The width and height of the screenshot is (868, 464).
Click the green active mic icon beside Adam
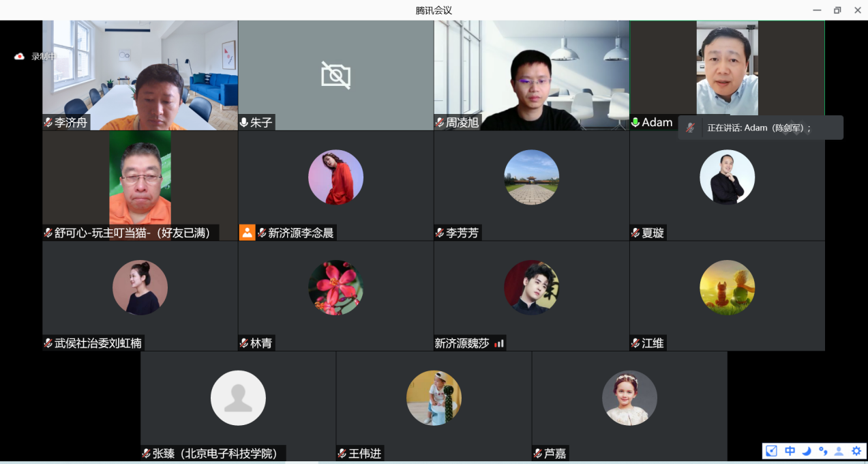pos(635,123)
